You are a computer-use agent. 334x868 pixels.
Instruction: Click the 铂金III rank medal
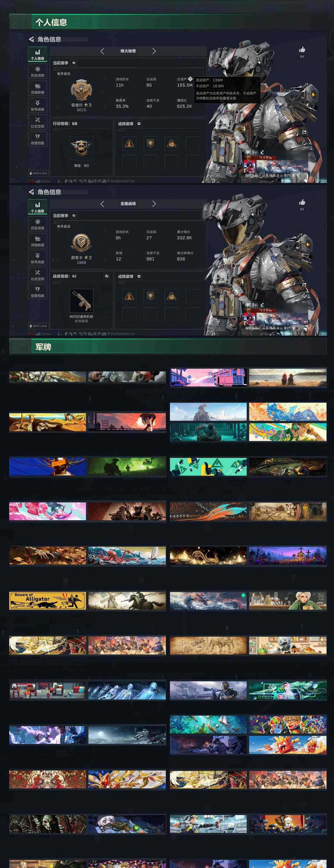pos(81,90)
